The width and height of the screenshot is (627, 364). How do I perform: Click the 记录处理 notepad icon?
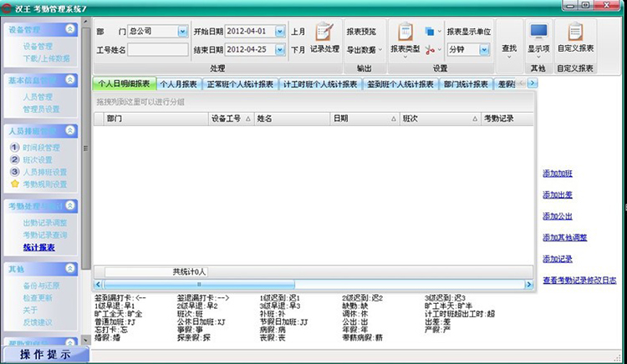(324, 32)
